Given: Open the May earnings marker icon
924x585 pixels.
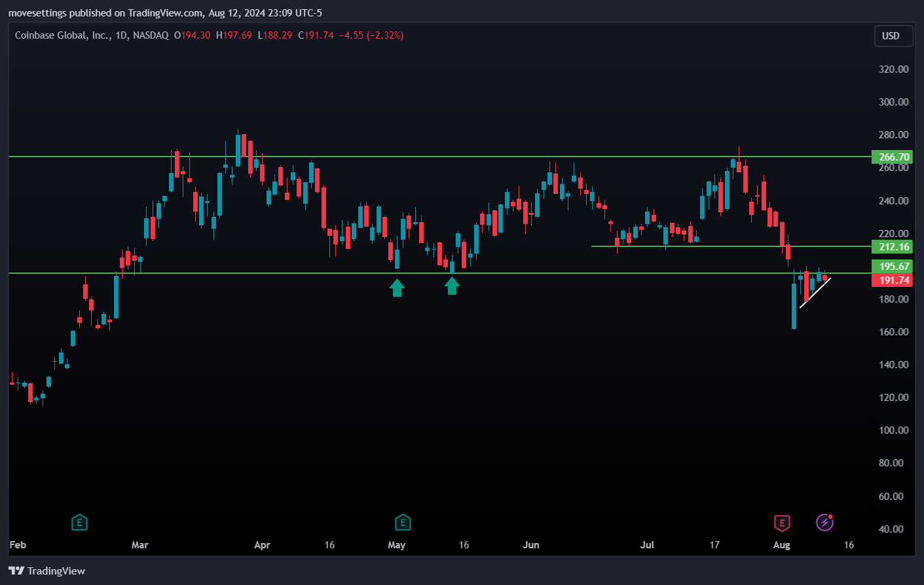Looking at the screenshot, I should 403,523.
